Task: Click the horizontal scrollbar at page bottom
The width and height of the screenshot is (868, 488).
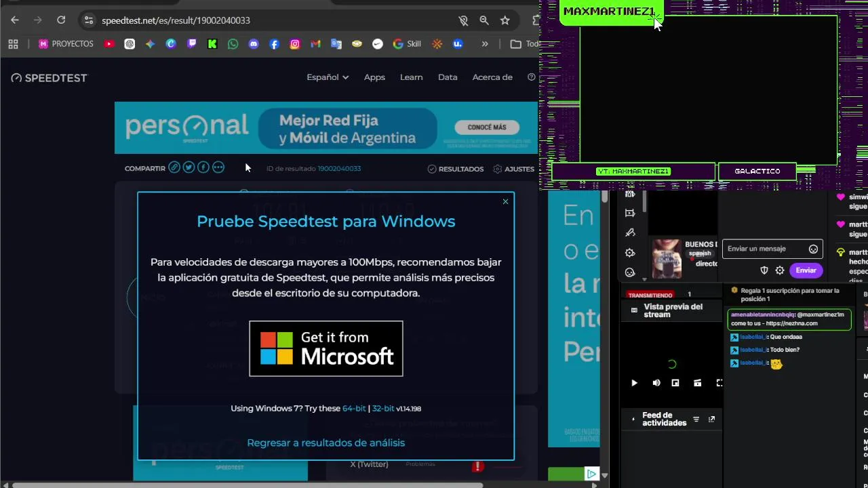Action: click(x=248, y=485)
